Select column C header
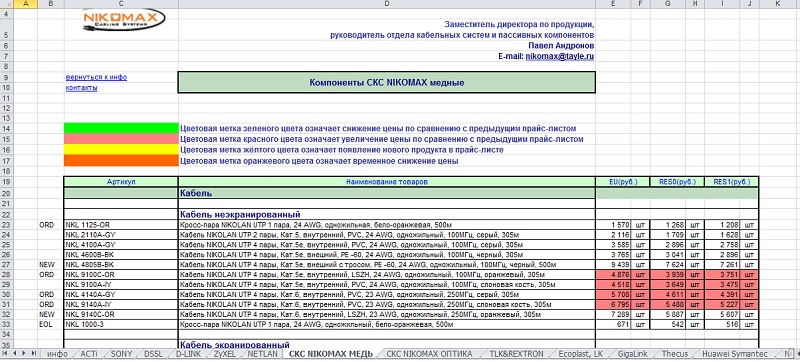Image resolution: width=800 pixels, height=362 pixels. click(121, 4)
